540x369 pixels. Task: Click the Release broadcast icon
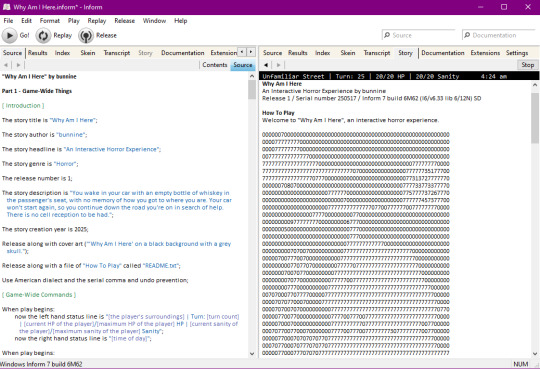click(x=86, y=35)
